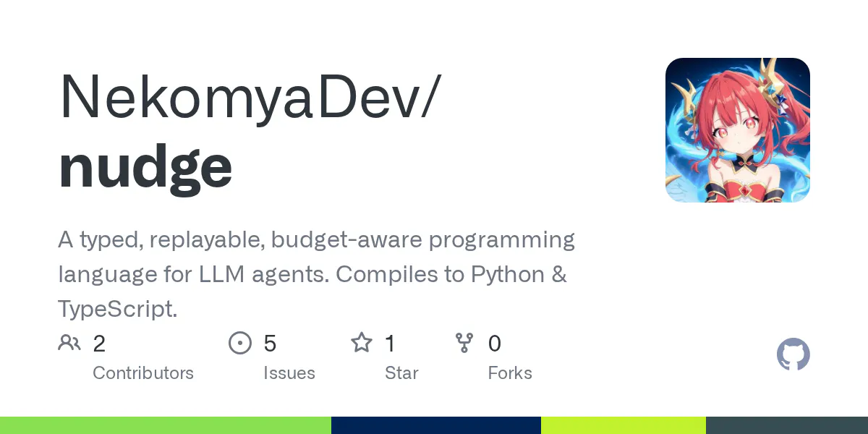Click the forks count 0
Image resolution: width=868 pixels, height=434 pixels.
tap(495, 344)
